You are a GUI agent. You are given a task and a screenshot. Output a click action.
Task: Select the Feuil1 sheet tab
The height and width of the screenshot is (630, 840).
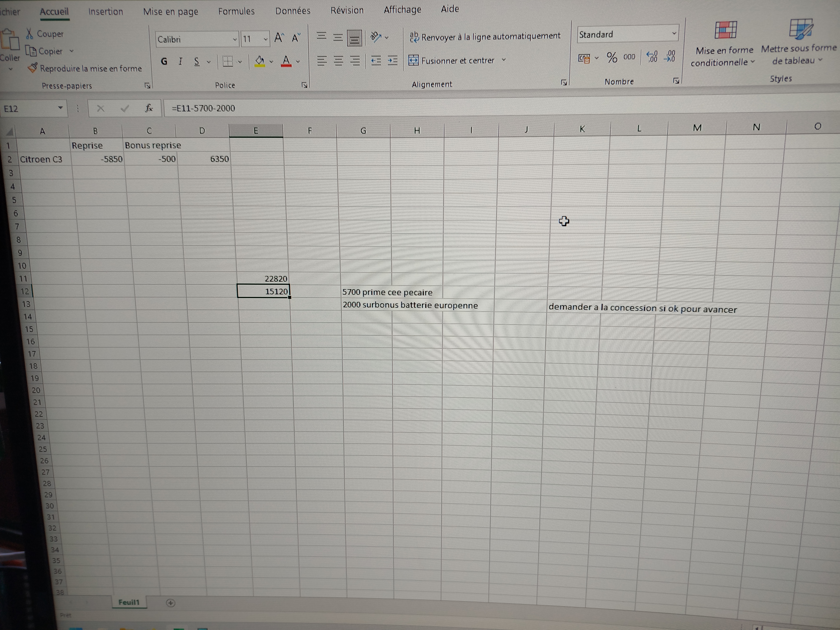click(x=129, y=602)
